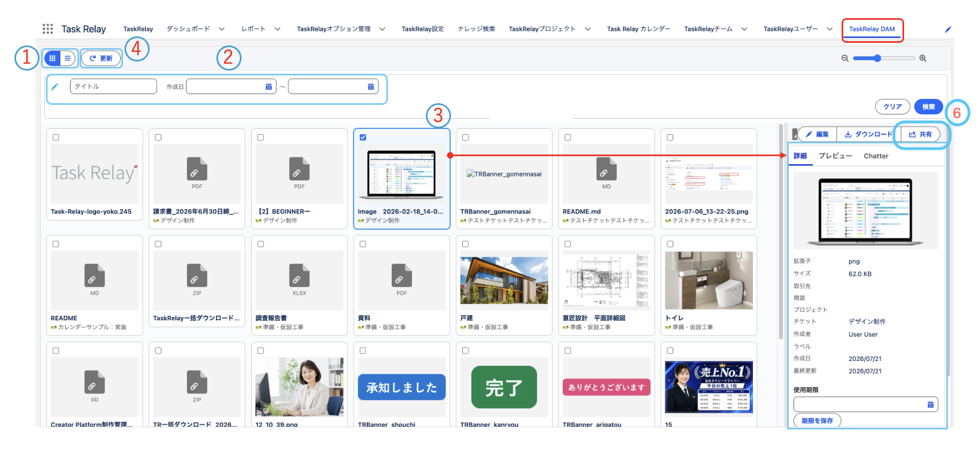Open ナレッジ検索 tab
The image size is (980, 462).
(x=477, y=29)
